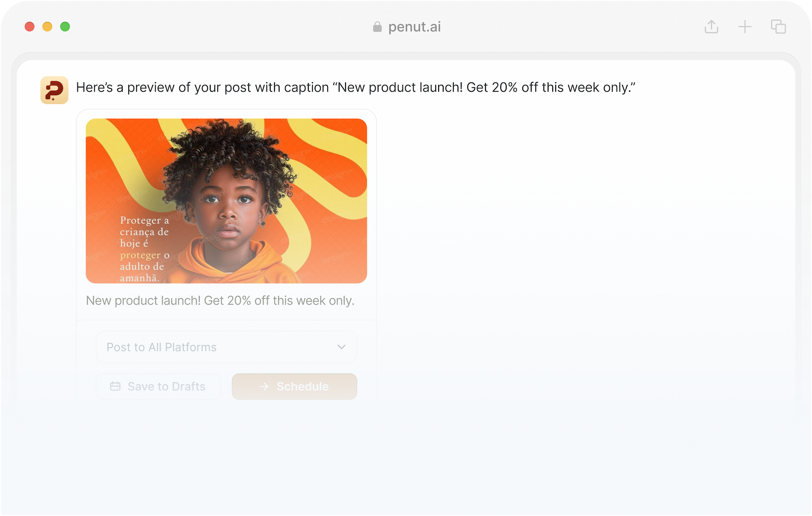Schedule the post
The image size is (812, 516).
[x=294, y=386]
